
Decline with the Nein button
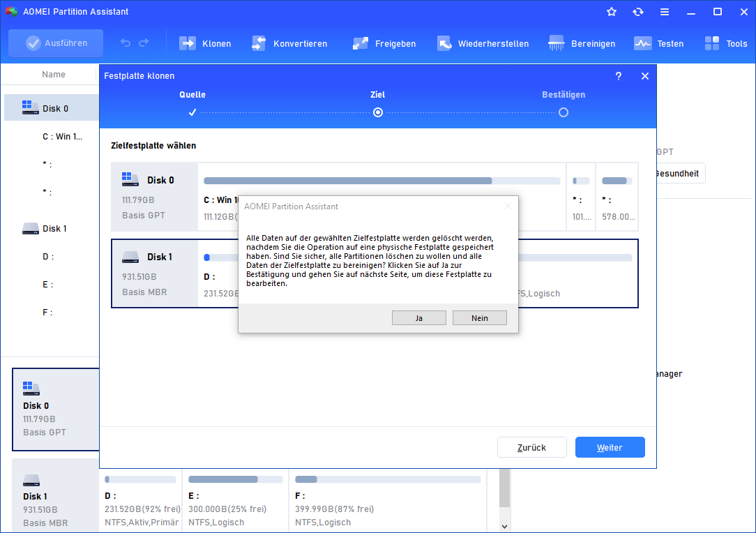(479, 318)
